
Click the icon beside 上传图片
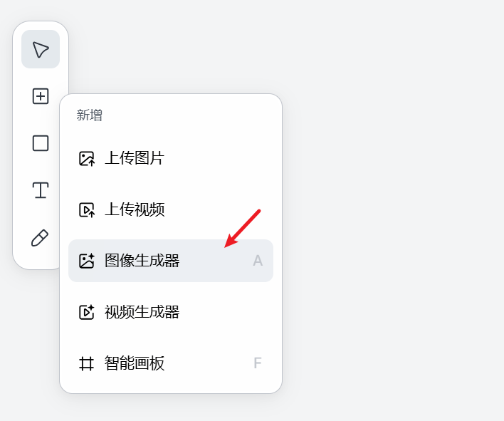pos(87,158)
